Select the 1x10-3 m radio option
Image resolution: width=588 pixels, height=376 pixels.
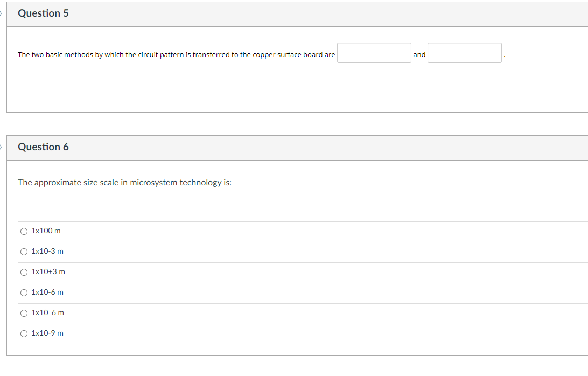24,252
